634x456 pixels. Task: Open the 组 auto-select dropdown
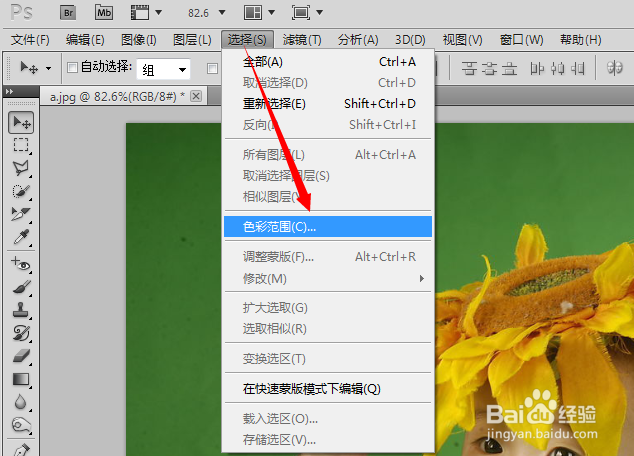163,70
